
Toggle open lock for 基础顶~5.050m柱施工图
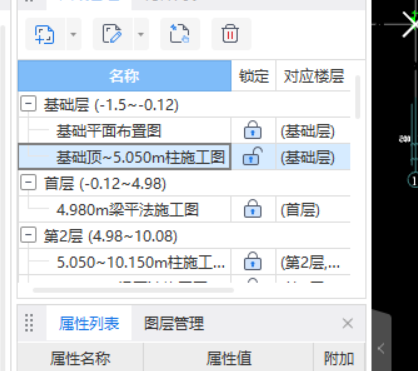253,156
